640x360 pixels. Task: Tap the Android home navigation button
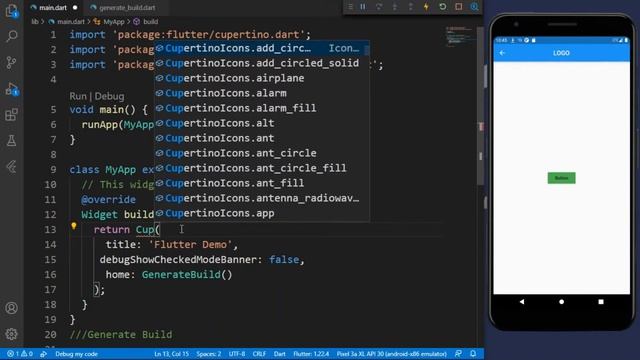pos(562,302)
